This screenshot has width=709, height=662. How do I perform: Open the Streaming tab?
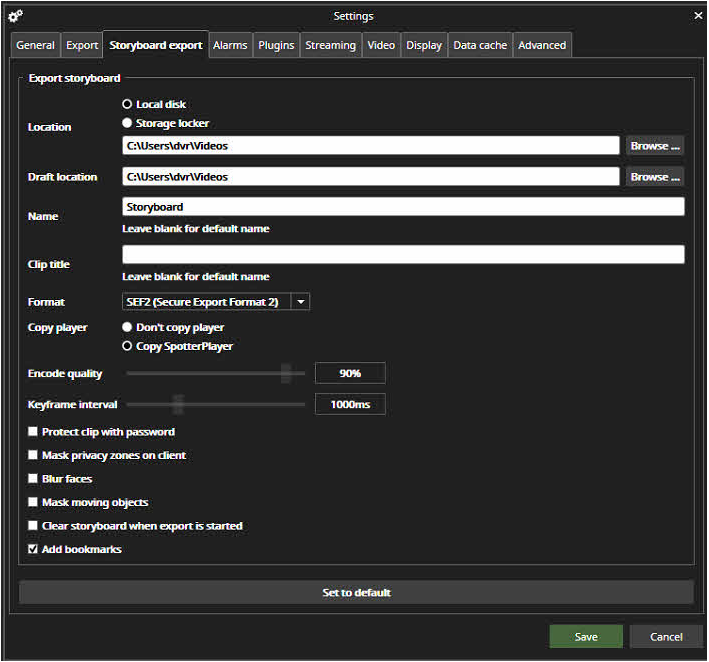tap(330, 45)
